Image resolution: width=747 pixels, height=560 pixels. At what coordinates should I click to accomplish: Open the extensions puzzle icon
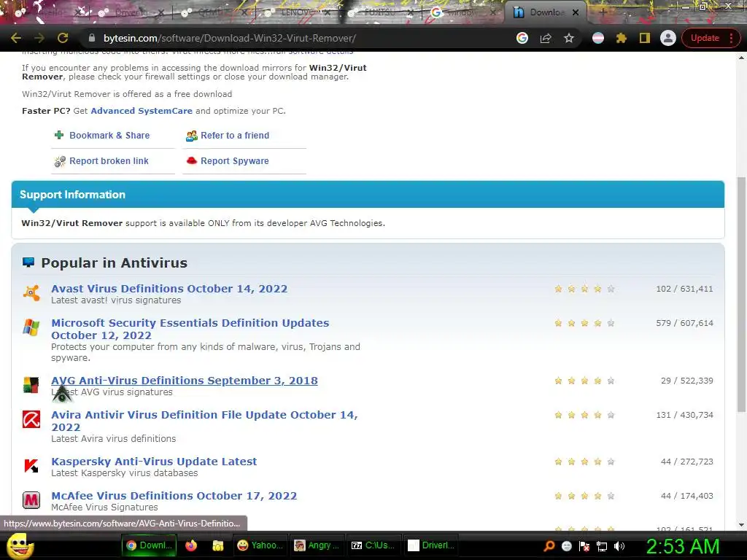[622, 38]
